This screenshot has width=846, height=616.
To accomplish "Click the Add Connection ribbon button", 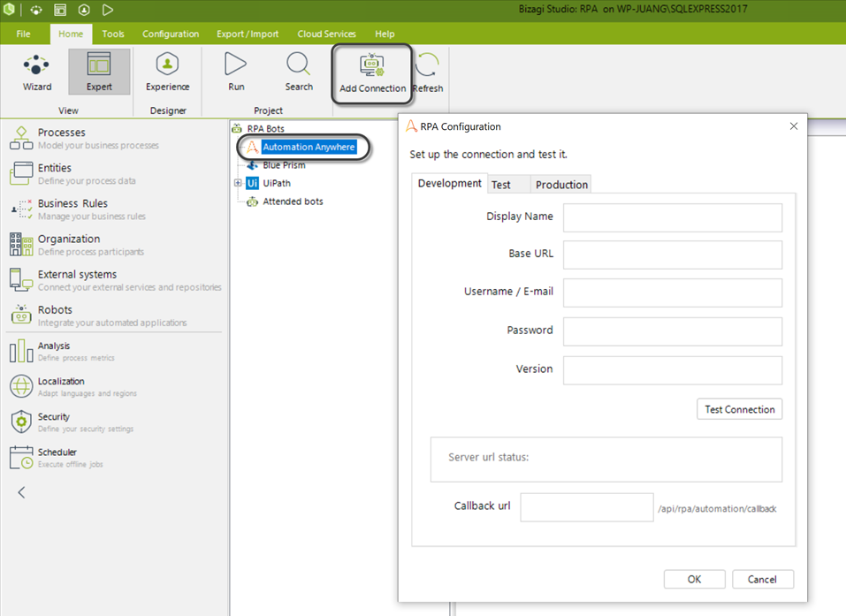I will (x=372, y=73).
